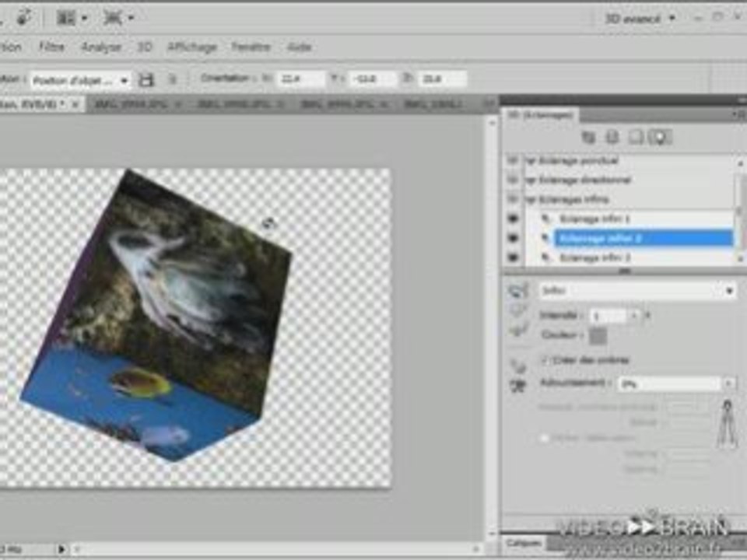Close the active document tab
This screenshot has height=560, width=747.
coord(75,104)
